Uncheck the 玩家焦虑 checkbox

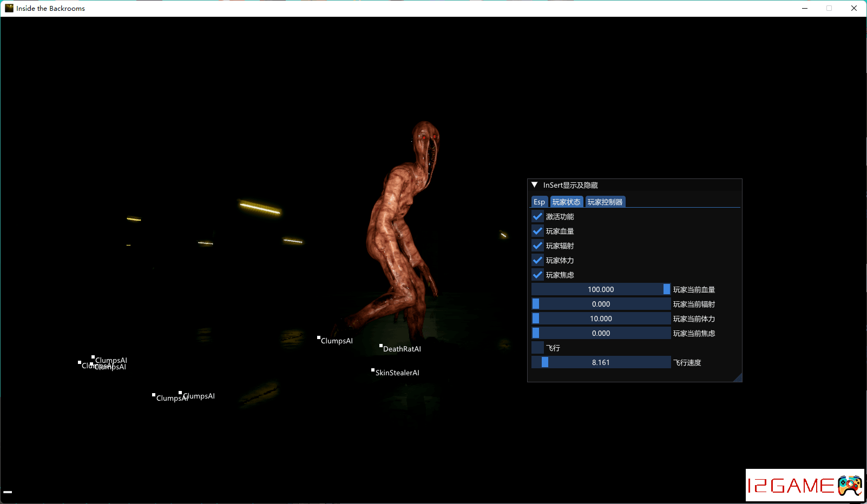click(x=537, y=275)
